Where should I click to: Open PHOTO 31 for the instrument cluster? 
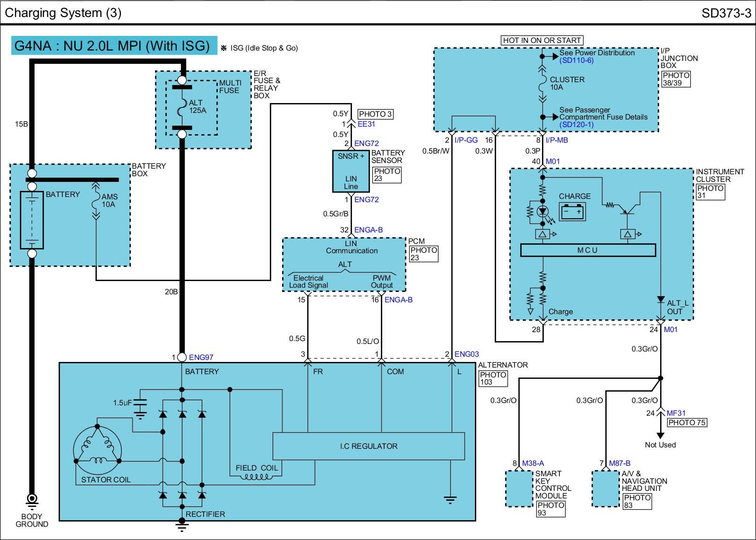[710, 192]
